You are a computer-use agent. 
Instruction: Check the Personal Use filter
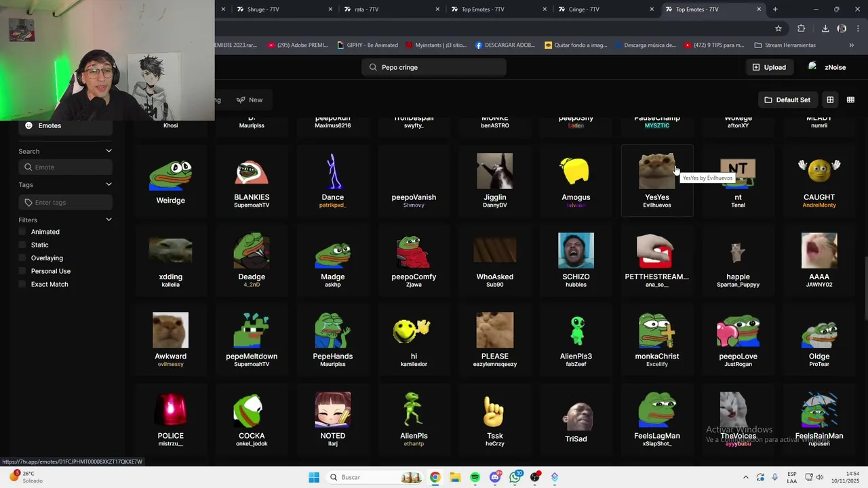point(22,271)
